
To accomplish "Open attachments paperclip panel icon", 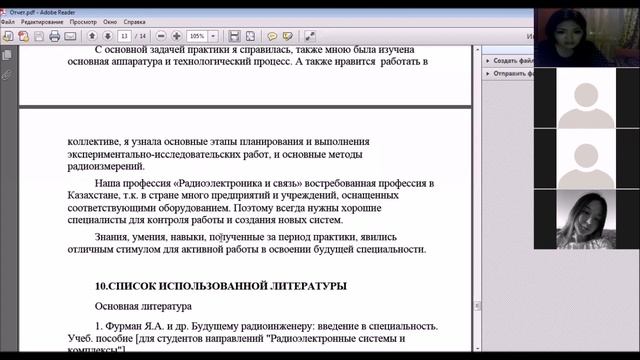I will [7, 75].
